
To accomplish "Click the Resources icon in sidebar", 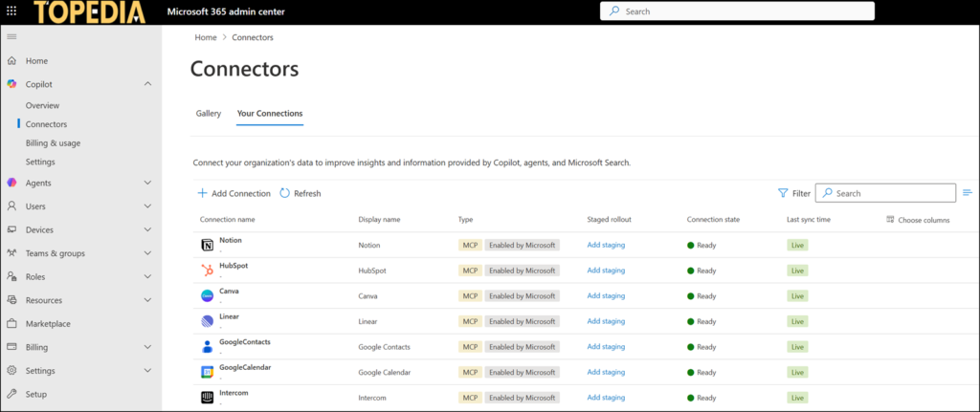I will pos(11,300).
